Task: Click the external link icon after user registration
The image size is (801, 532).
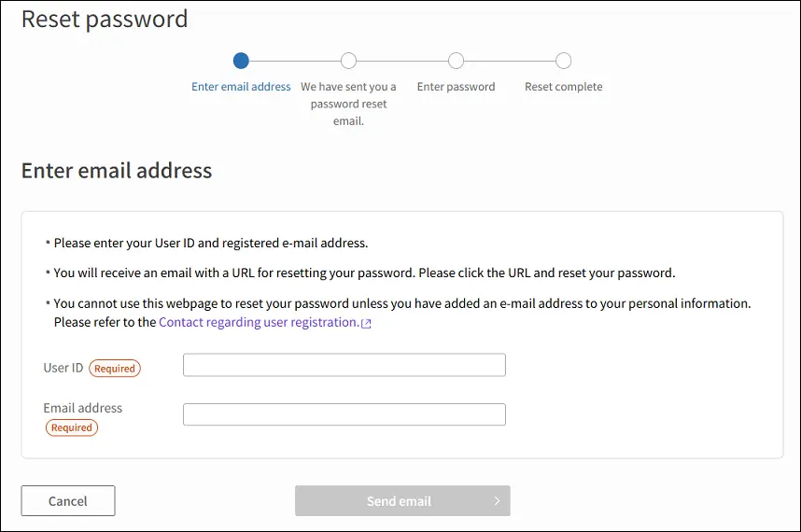Action: pos(366,324)
